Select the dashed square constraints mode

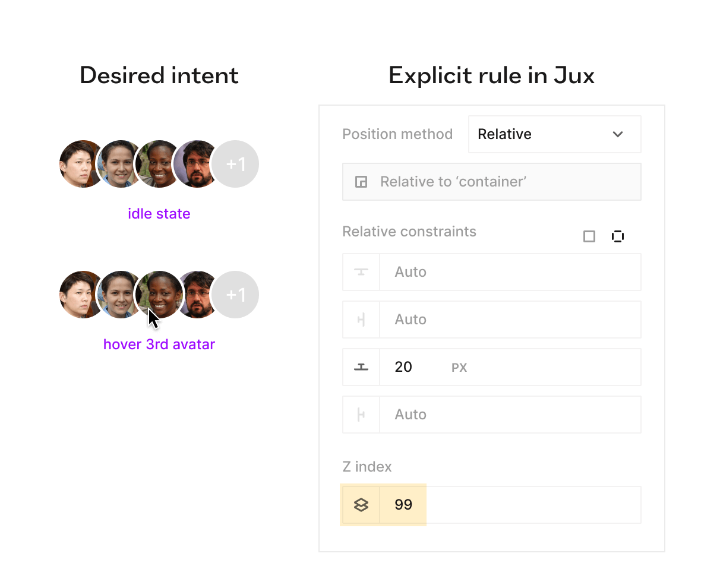[617, 236]
